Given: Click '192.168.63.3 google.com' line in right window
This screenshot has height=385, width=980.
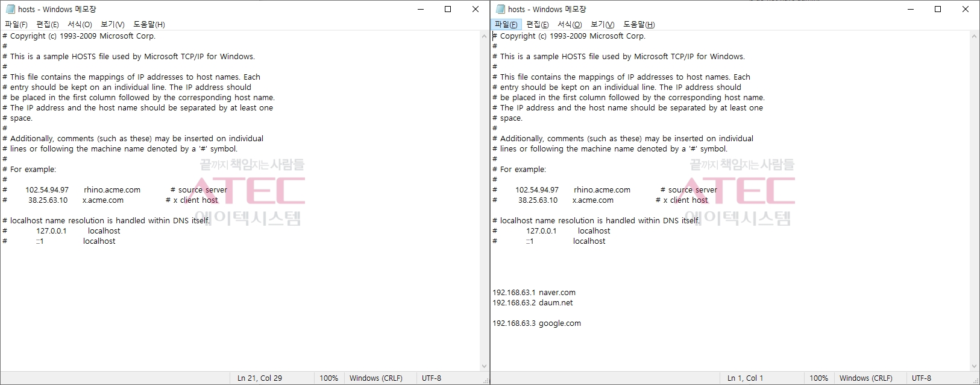Looking at the screenshot, I should coord(537,323).
